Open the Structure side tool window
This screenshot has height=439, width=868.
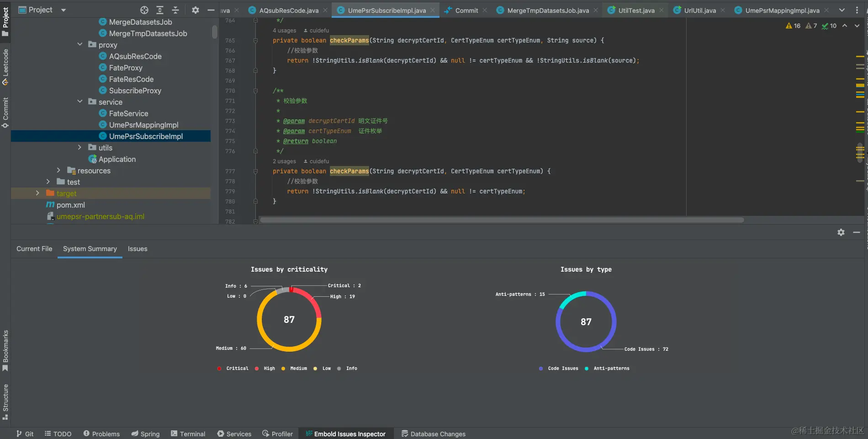click(x=5, y=402)
